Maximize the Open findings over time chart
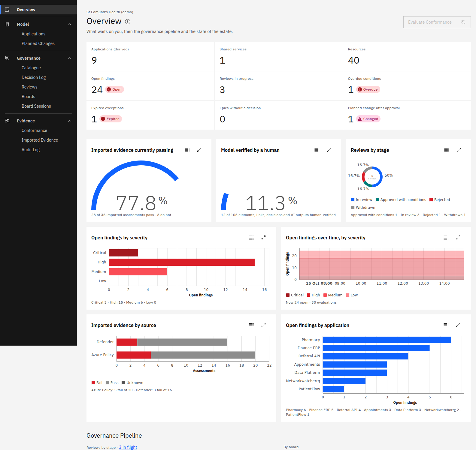The height and width of the screenshot is (450, 476). [x=458, y=238]
